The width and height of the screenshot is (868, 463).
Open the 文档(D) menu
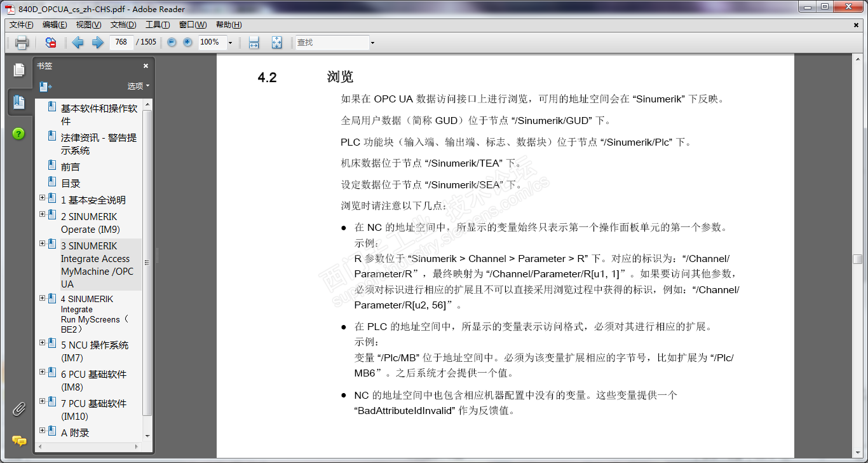[123, 25]
